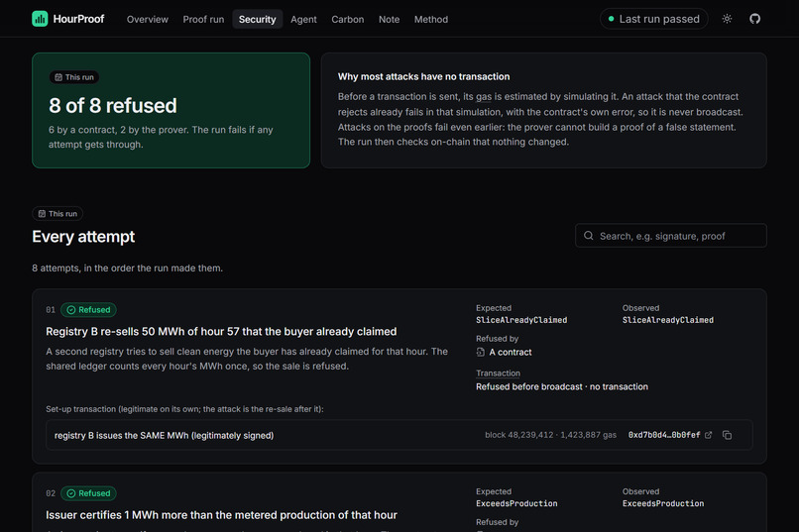Screen dimensions: 799x532
Task: Click 'A contract' under Refused by
Action: (511, 353)
